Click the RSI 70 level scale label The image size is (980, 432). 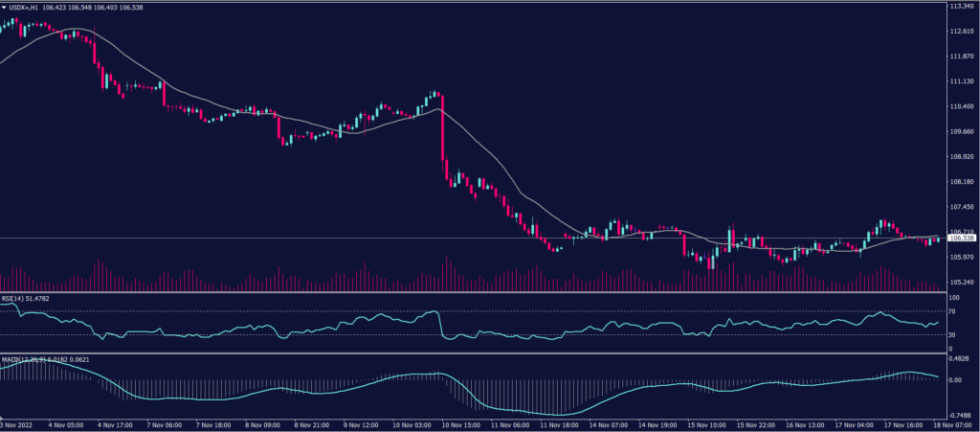tap(951, 312)
